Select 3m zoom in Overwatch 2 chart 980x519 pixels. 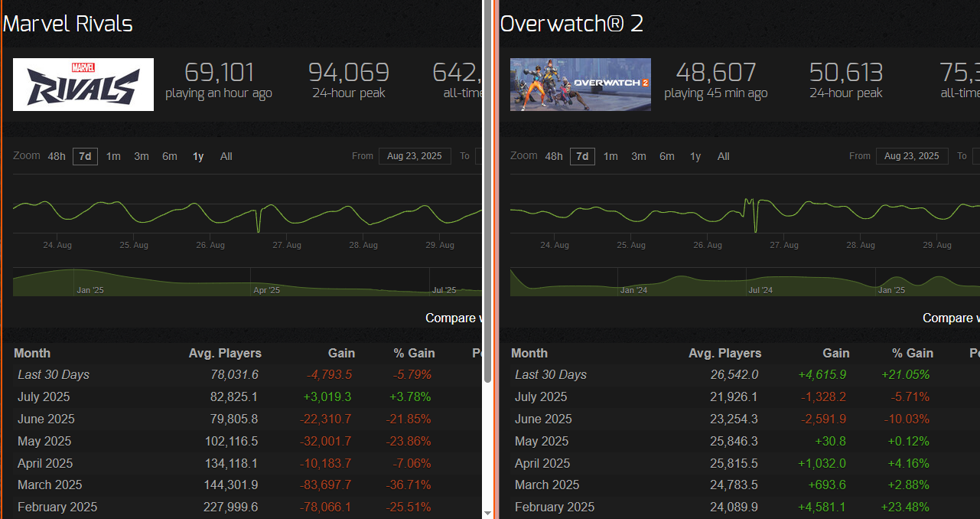click(639, 156)
